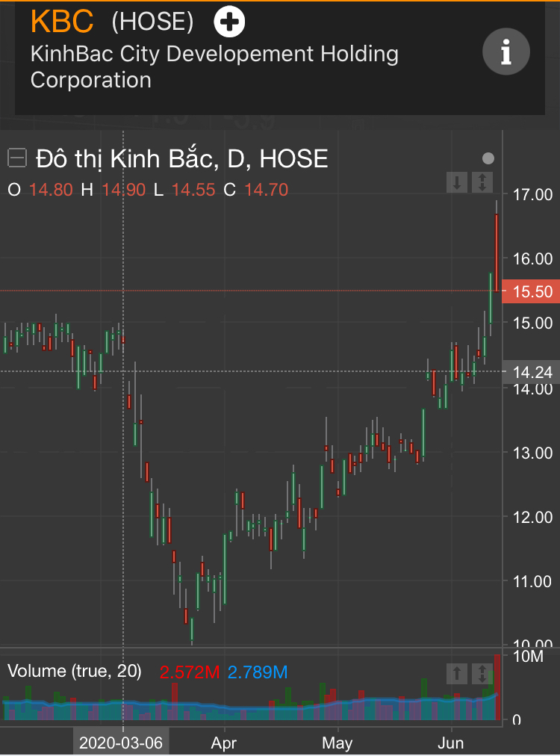Click the 10M volume axis label
The image size is (560, 756).
tap(529, 657)
